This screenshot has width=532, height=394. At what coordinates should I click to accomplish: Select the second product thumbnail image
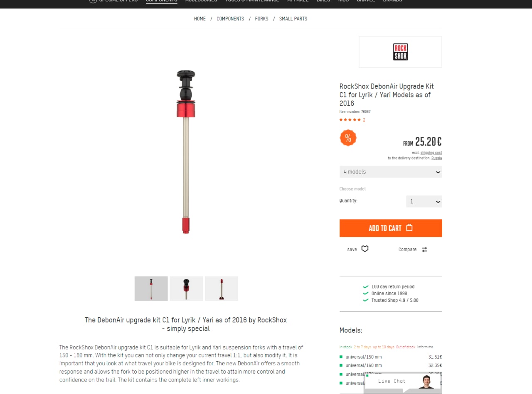point(186,289)
